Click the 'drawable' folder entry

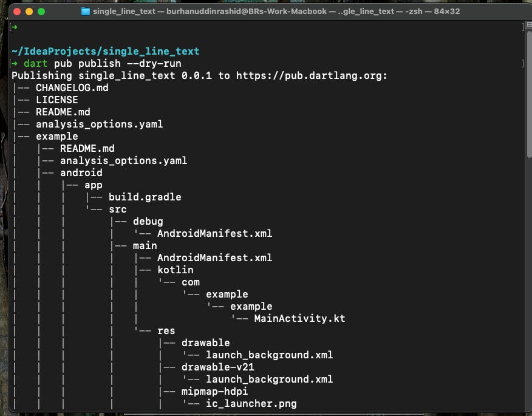click(x=206, y=343)
